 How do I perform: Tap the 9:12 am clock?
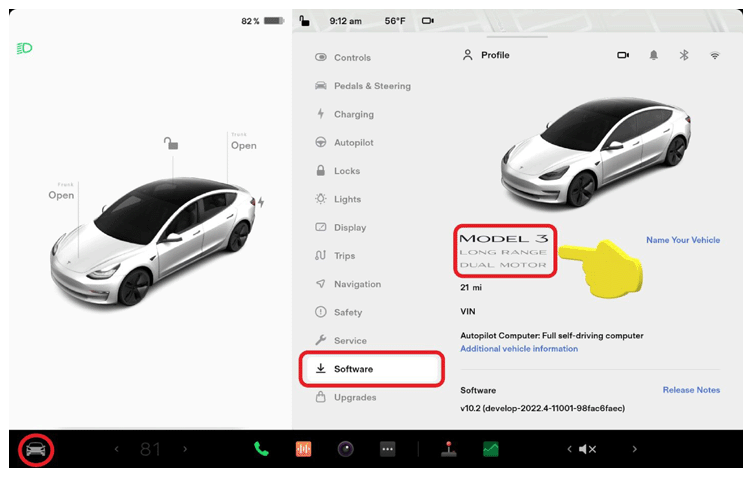coord(345,21)
